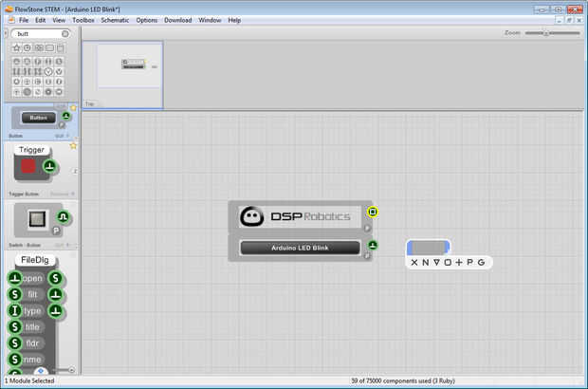Click the G icon in module action bar
The image size is (588, 389).
coord(482,263)
